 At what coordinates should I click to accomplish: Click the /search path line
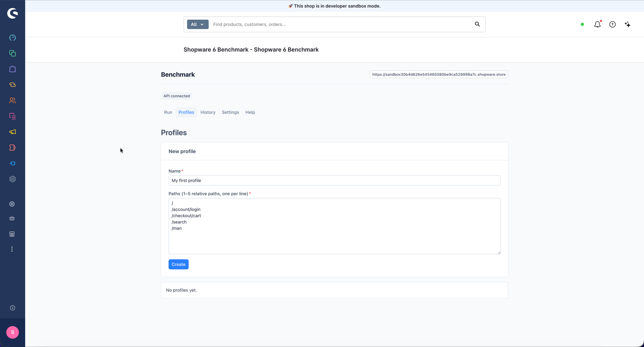coord(179,222)
